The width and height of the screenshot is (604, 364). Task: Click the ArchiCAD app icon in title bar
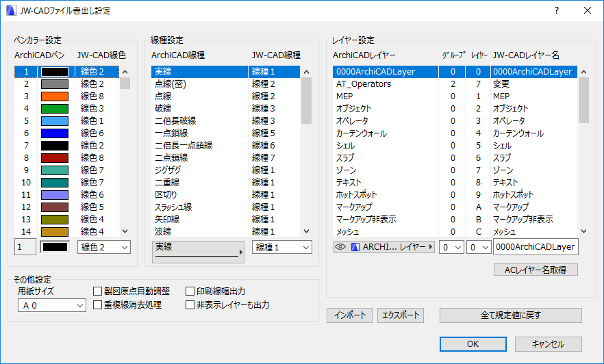click(11, 10)
